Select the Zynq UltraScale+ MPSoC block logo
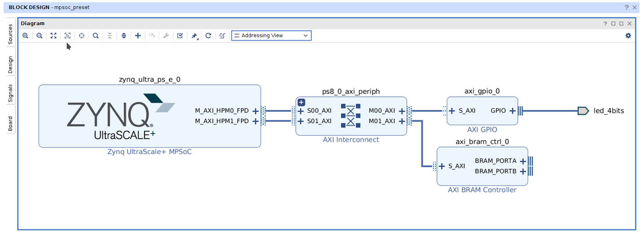This screenshot has height=234, width=644. 120,116
